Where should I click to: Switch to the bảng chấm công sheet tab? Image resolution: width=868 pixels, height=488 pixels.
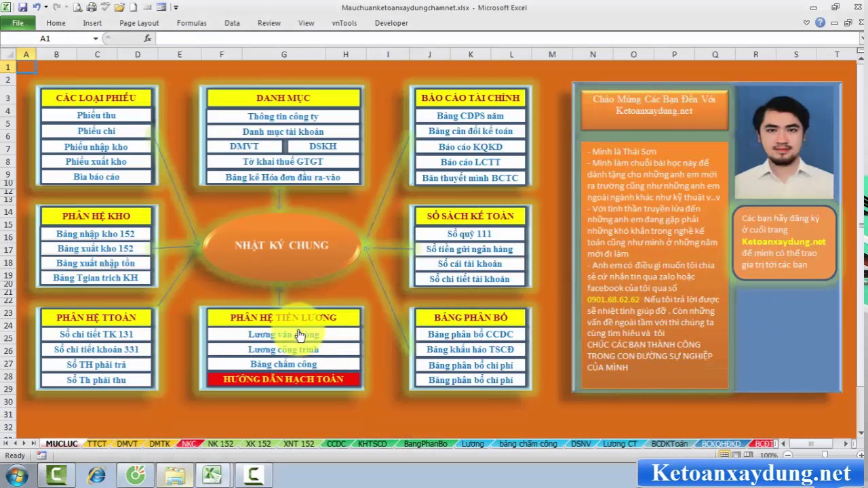click(x=528, y=444)
